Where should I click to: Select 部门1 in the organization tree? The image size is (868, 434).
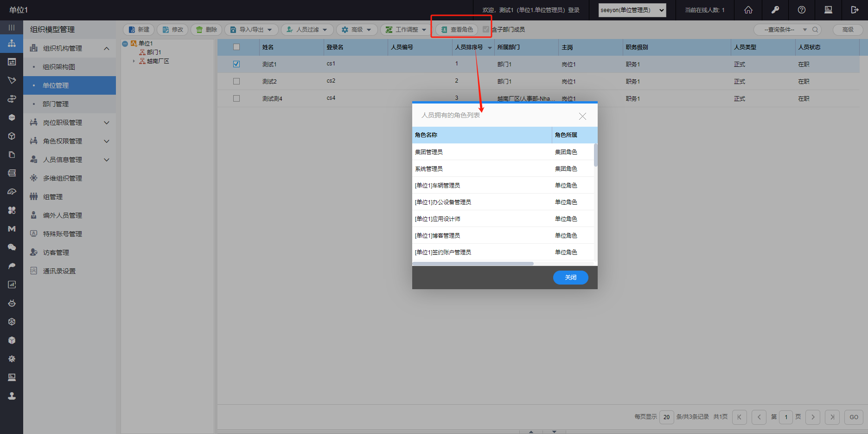tap(154, 52)
